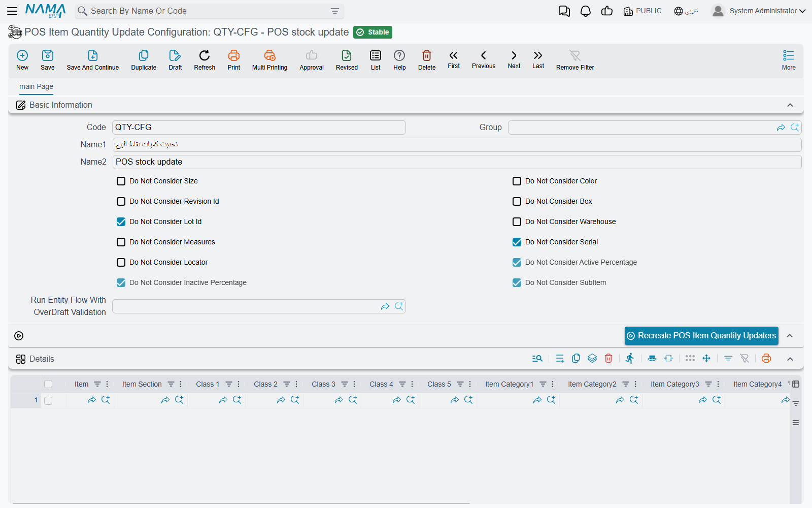Open the System Administrator user menu
812x508 pixels.
click(759, 11)
